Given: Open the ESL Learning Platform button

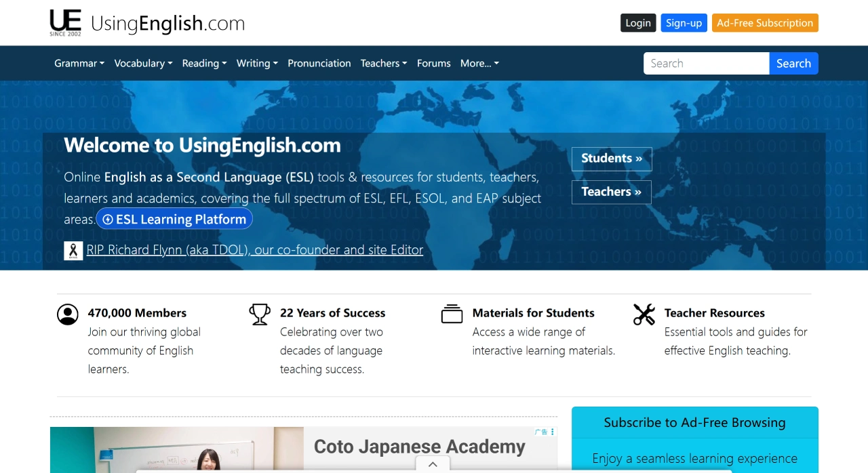Looking at the screenshot, I should (x=174, y=220).
